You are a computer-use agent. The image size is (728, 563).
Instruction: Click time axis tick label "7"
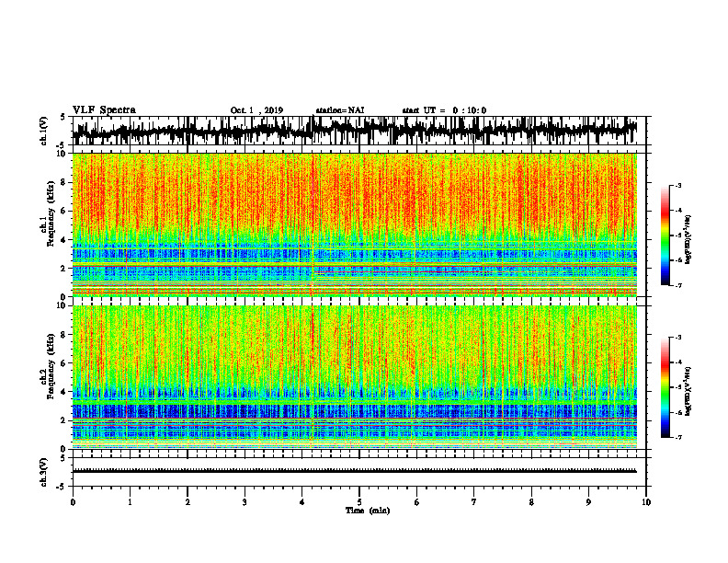click(x=474, y=502)
